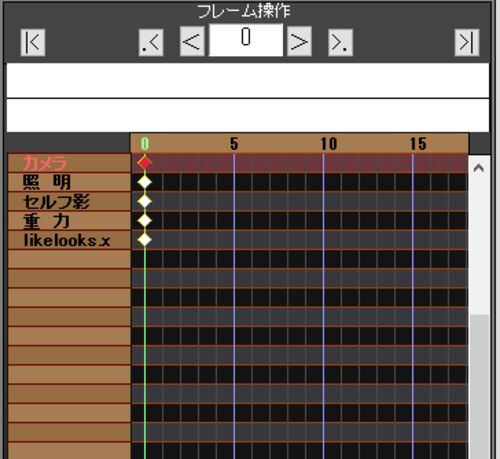500x459 pixels.
Task: Click the timeline scrollbar up arrow
Action: tap(479, 168)
